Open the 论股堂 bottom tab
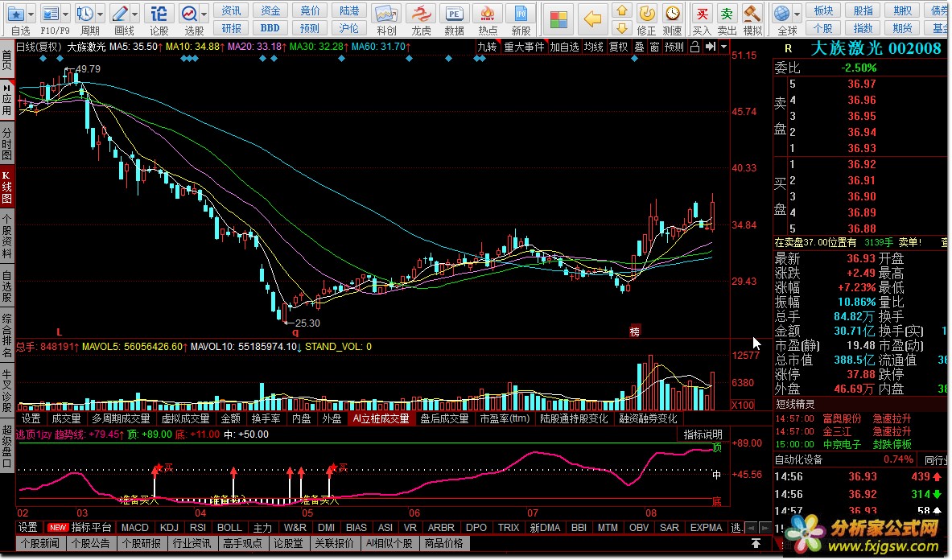 (288, 543)
